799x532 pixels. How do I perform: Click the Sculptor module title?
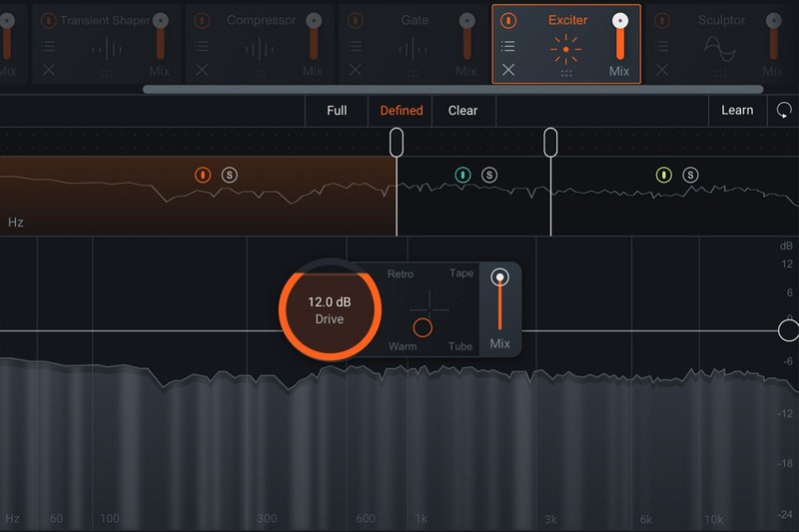(721, 20)
